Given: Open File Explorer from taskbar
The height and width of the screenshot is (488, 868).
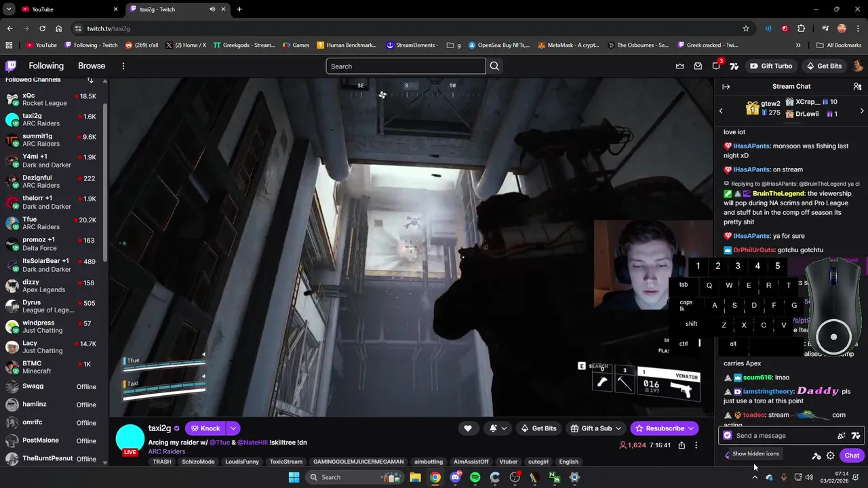Looking at the screenshot, I should tap(415, 477).
